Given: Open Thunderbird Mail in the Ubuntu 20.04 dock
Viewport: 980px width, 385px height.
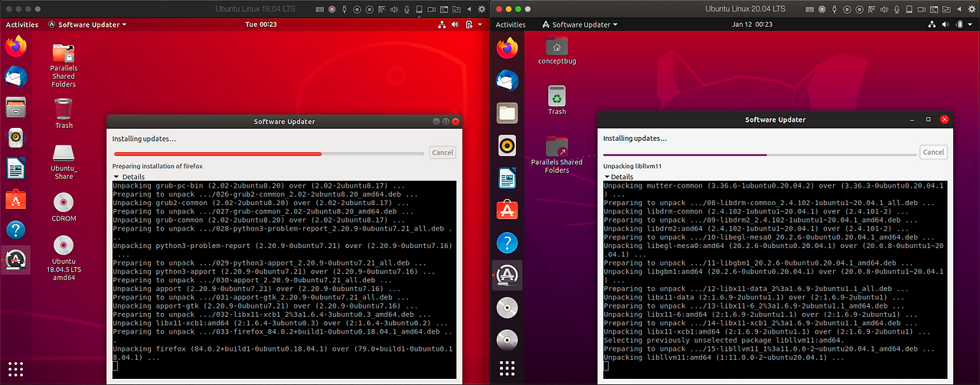Looking at the screenshot, I should tap(507, 81).
